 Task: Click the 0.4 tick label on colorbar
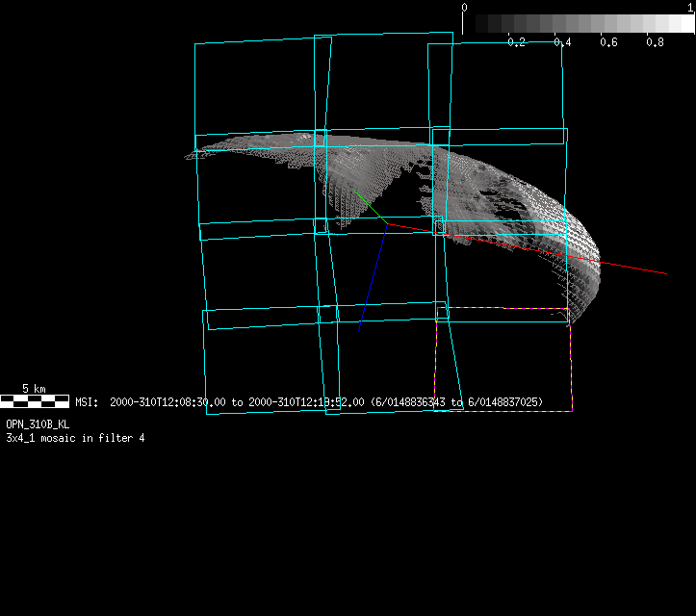[x=562, y=42]
